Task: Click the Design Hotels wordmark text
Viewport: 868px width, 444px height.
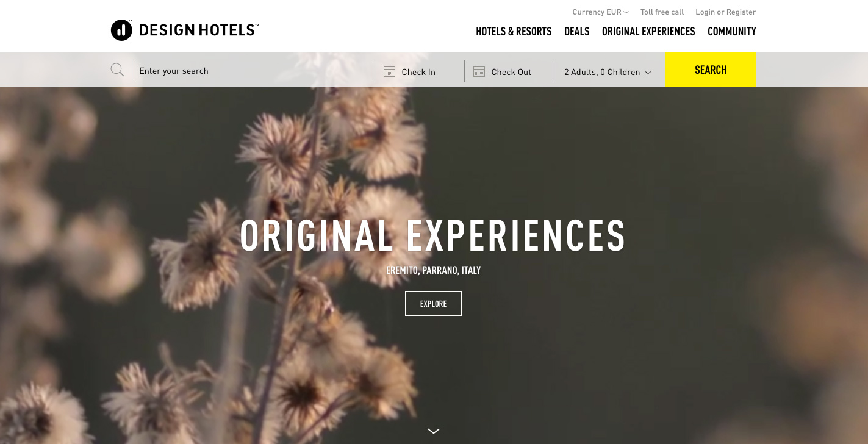Action: (x=199, y=30)
